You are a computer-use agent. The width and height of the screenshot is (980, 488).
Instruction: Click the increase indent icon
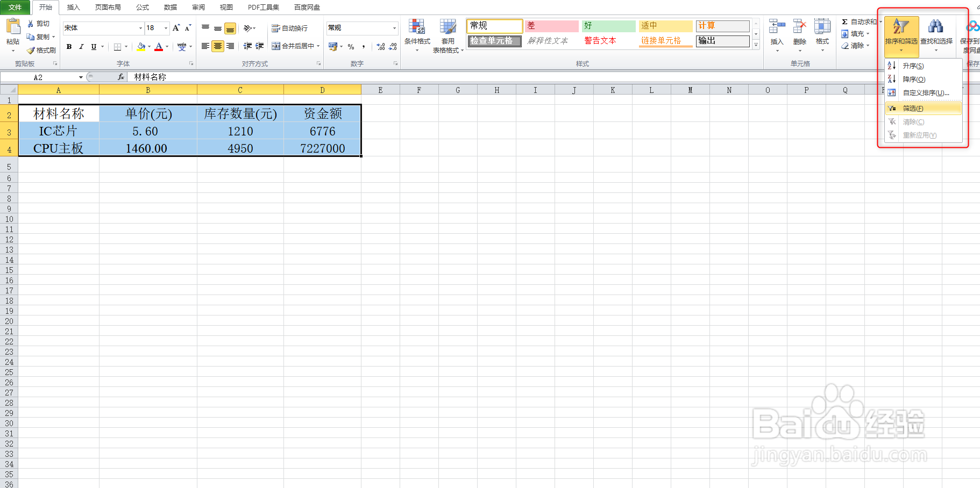coord(259,46)
